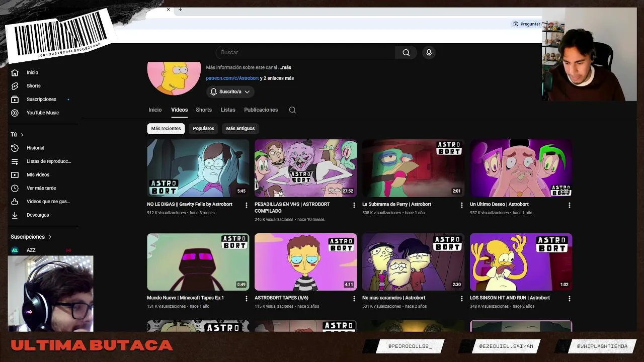Open options menu for PESADILLAS EN VHS video
644x362 pixels.
click(x=354, y=205)
